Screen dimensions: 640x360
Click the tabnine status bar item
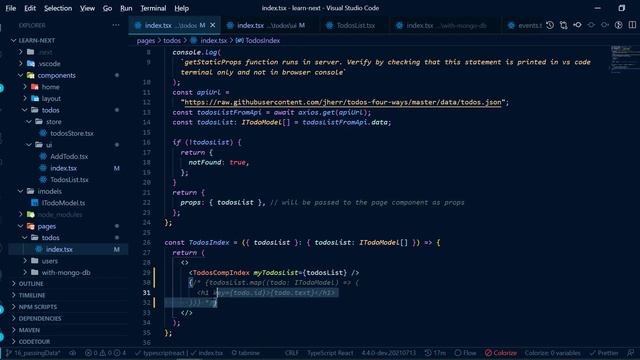pos(245,353)
